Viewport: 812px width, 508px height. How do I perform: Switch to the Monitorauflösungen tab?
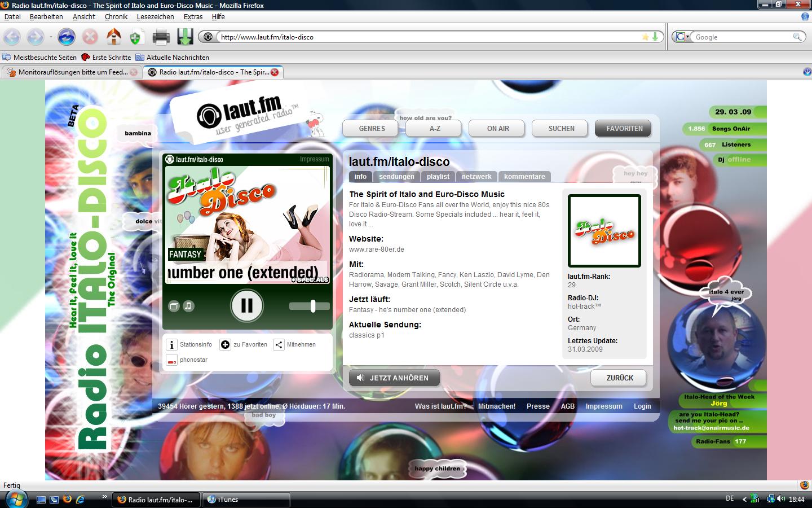coord(72,72)
